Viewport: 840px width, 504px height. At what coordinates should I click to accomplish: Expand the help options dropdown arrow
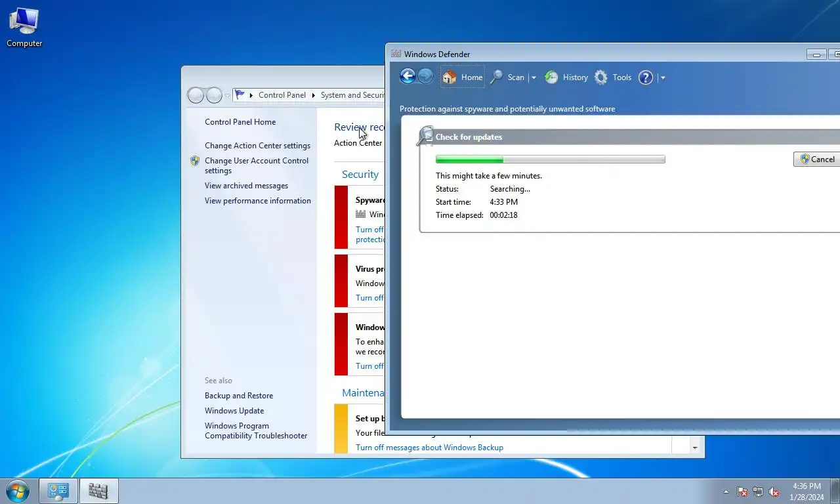[x=663, y=77]
